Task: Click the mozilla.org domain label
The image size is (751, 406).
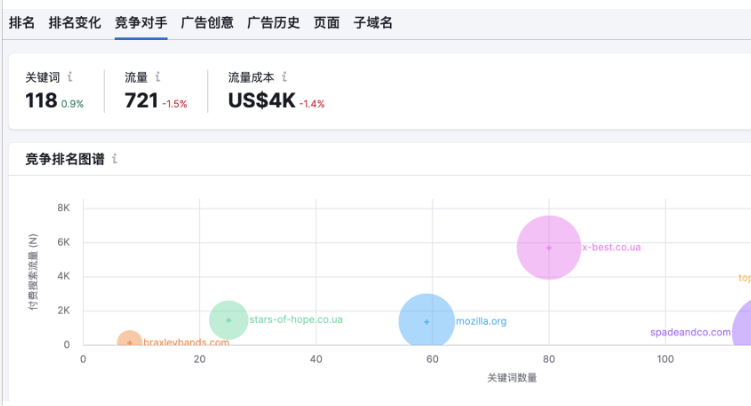Action: (x=481, y=322)
